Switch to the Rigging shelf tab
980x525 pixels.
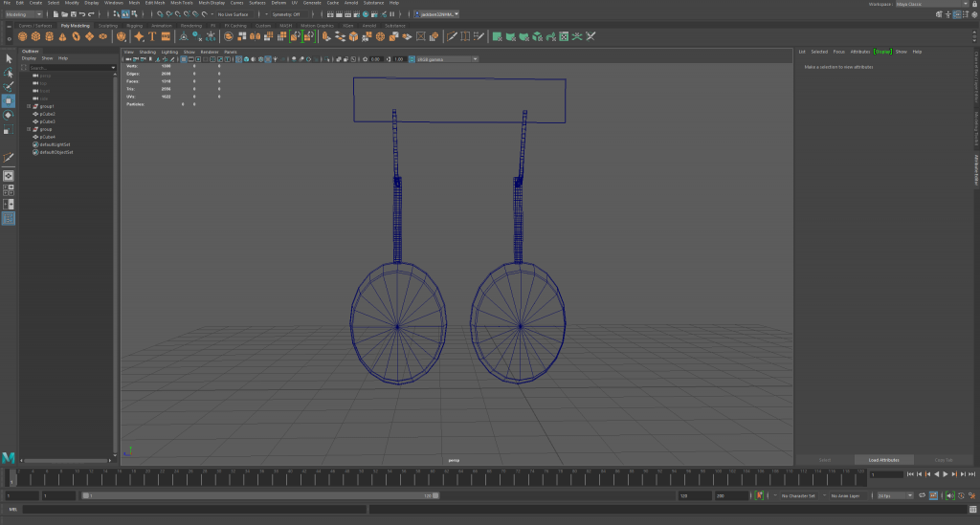(134, 26)
